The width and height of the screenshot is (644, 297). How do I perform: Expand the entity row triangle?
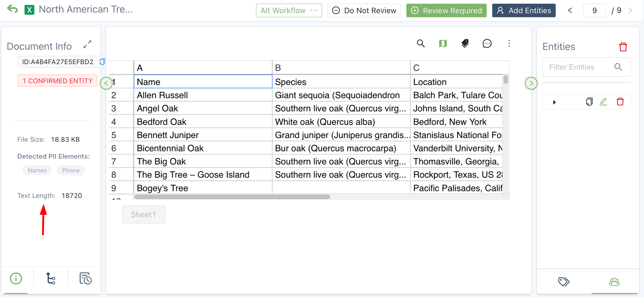click(554, 102)
